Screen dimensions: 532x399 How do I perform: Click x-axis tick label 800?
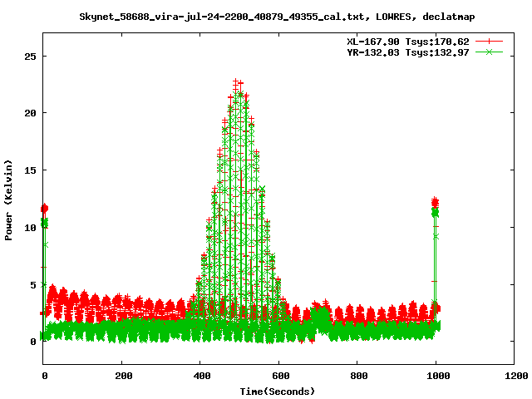(x=358, y=376)
